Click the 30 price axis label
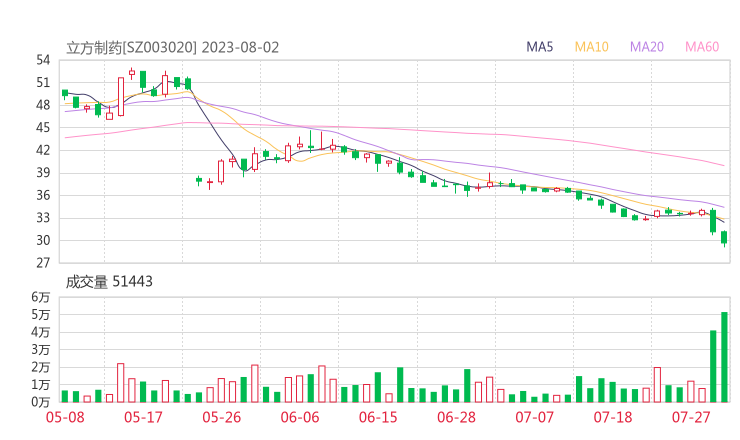Image resolution: width=740 pixels, height=440 pixels. click(x=43, y=240)
